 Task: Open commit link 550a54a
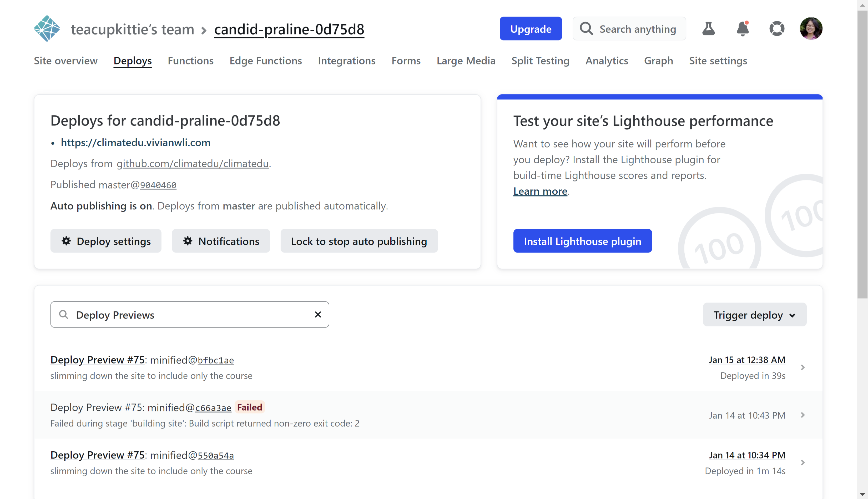click(x=216, y=456)
